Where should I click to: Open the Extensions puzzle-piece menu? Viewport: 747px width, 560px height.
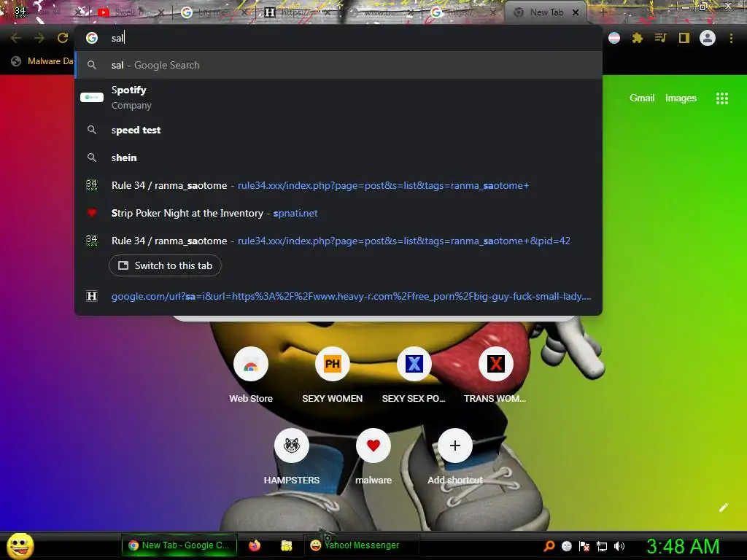(638, 38)
